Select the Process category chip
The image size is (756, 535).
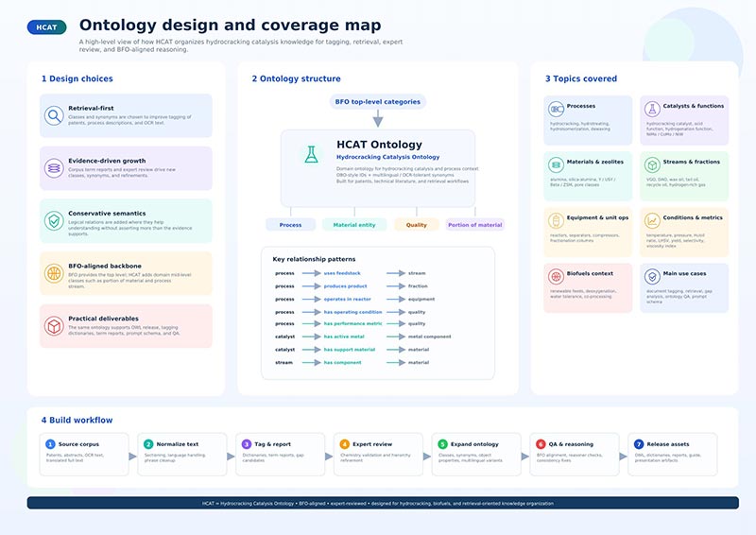[291, 225]
